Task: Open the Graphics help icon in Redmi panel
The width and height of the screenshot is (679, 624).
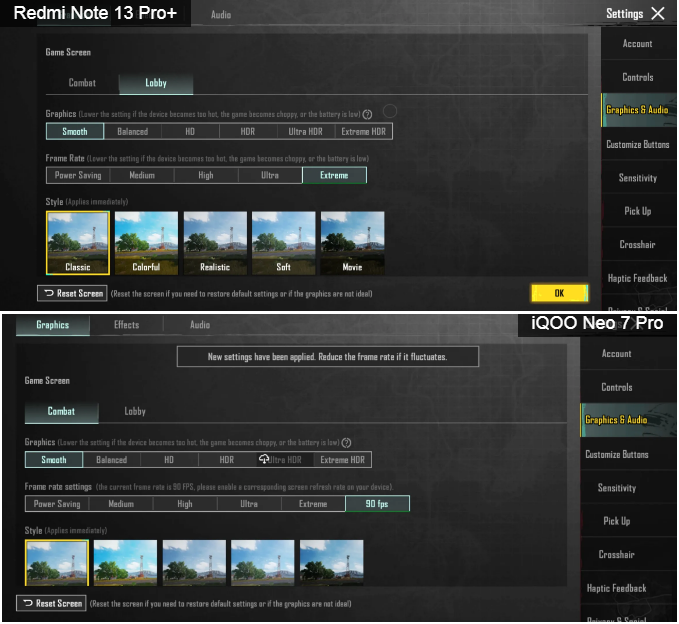Action: pyautogui.click(x=367, y=114)
